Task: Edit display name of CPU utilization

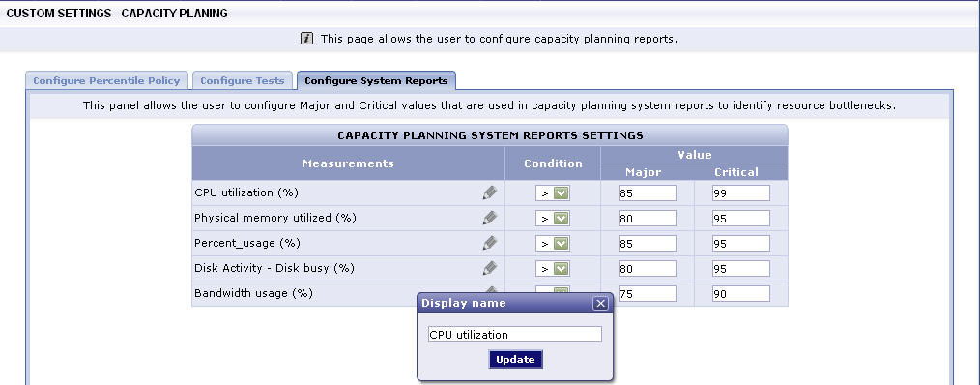Action: tap(490, 192)
